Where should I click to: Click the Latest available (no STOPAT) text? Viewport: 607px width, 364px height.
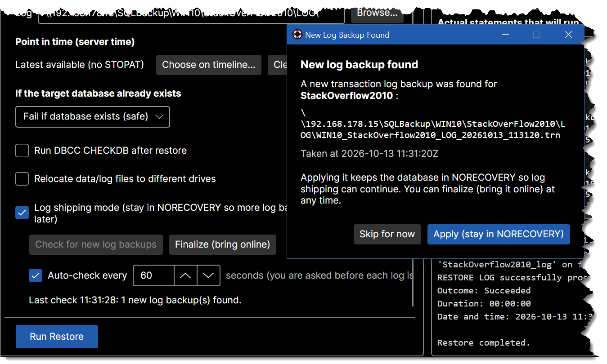click(80, 65)
